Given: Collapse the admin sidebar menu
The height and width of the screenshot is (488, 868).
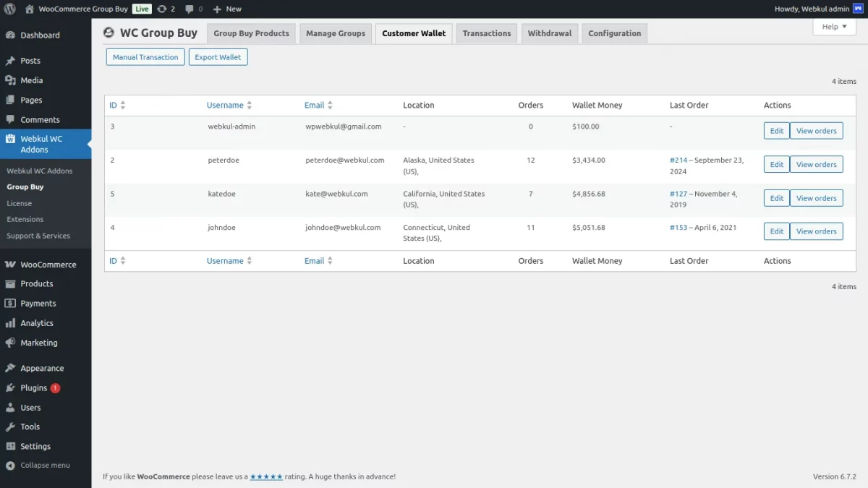Looking at the screenshot, I should pos(45,465).
